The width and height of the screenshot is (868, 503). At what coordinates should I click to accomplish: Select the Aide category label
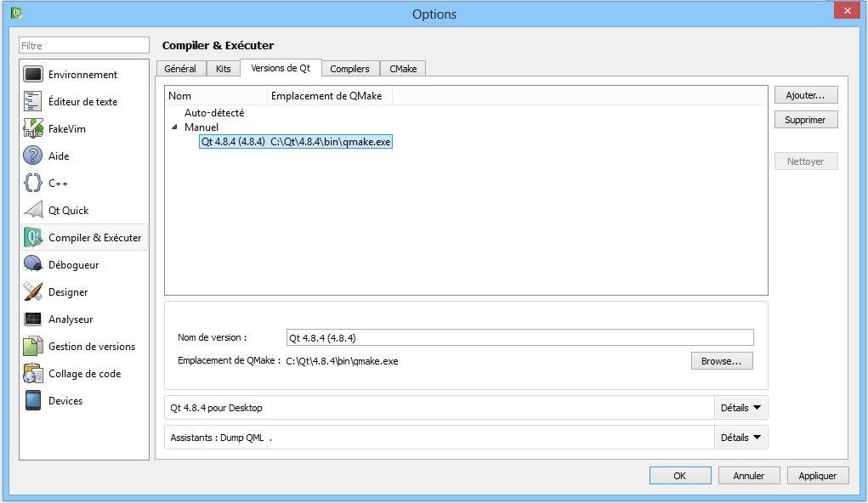coord(59,156)
